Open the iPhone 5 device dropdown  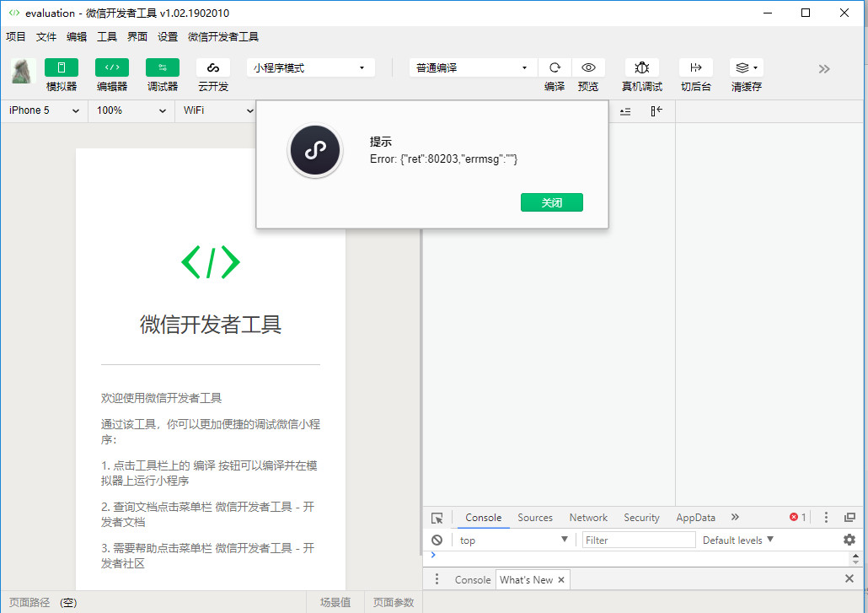[x=45, y=110]
